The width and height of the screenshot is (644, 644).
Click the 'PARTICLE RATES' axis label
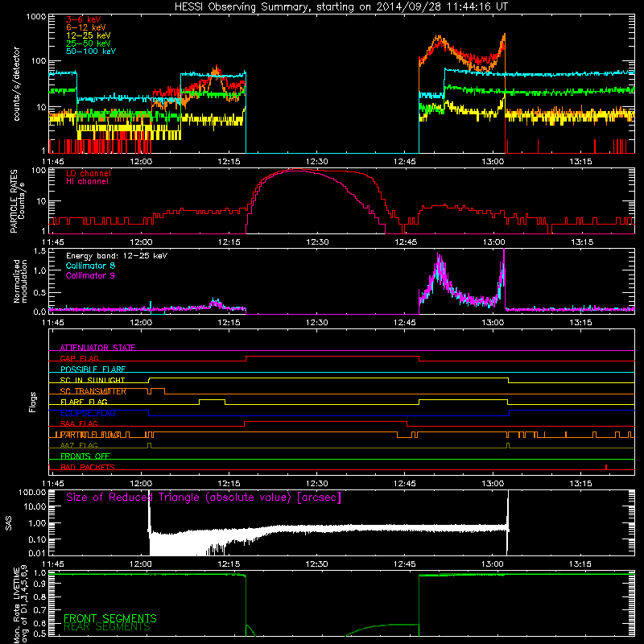coord(14,201)
